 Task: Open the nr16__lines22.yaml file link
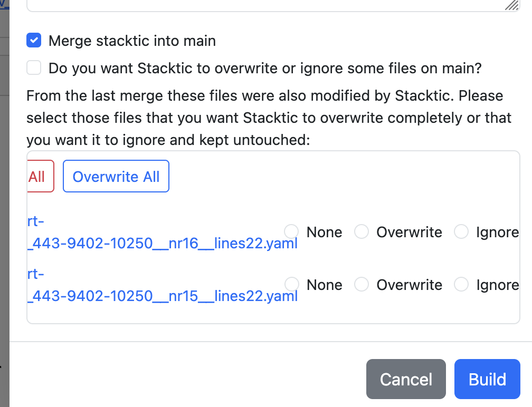click(x=163, y=244)
